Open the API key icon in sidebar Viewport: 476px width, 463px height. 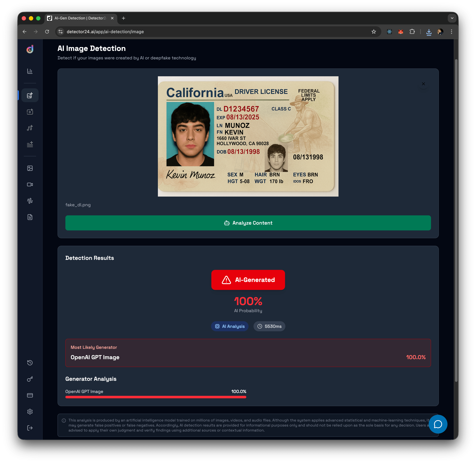(30, 379)
